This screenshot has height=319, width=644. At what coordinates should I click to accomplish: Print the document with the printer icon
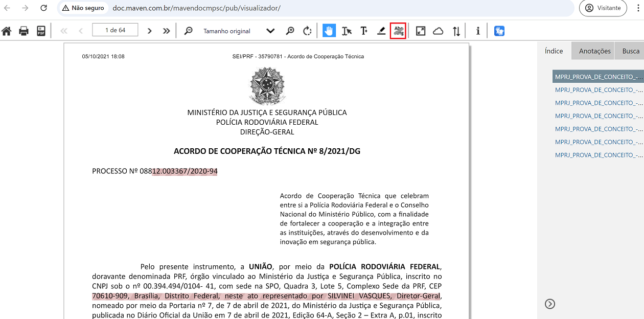24,31
